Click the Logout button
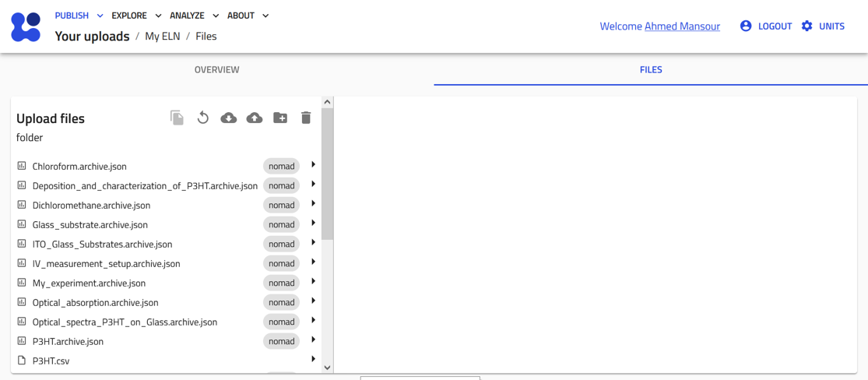The width and height of the screenshot is (868, 380). coord(766,26)
